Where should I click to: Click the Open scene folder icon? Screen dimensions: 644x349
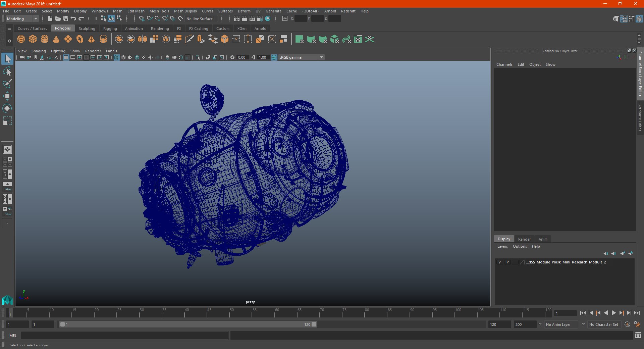click(x=58, y=19)
